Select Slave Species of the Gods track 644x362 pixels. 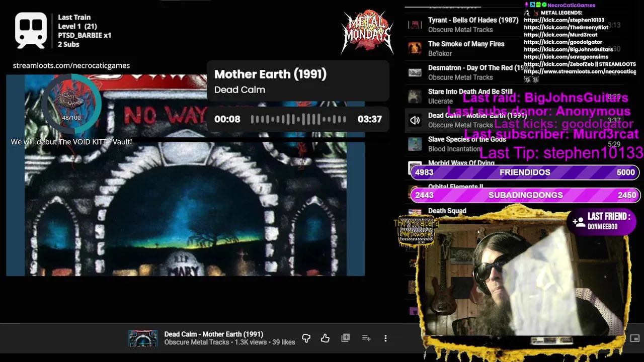467,139
